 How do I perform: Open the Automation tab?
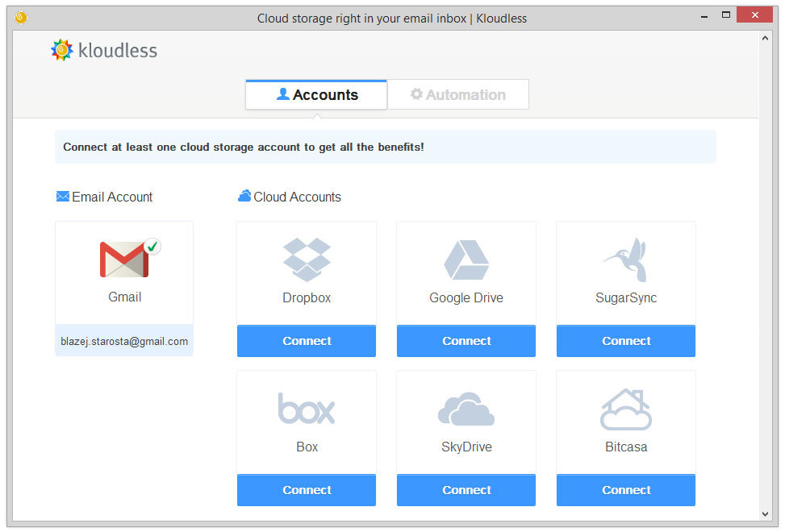click(458, 94)
